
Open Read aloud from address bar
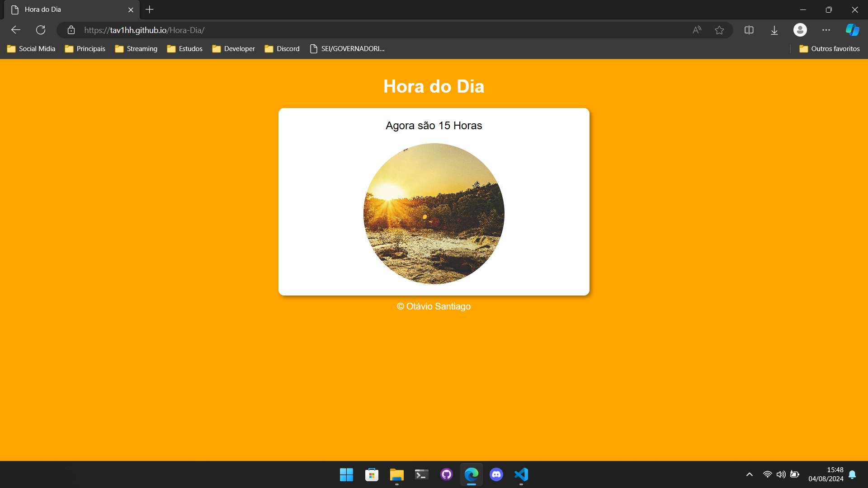tap(697, 30)
